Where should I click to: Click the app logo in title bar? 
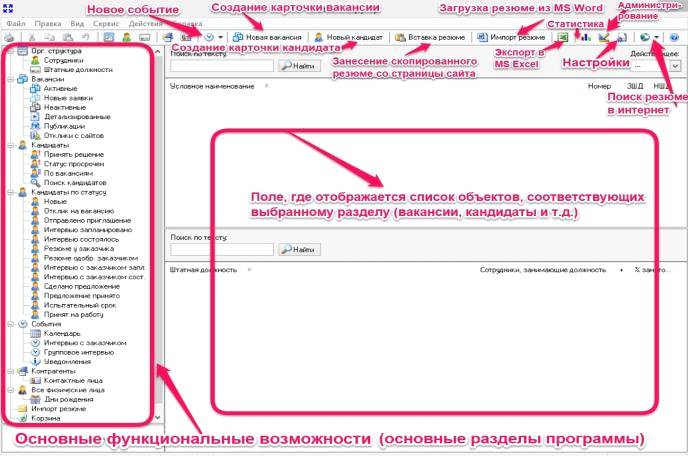8,8
